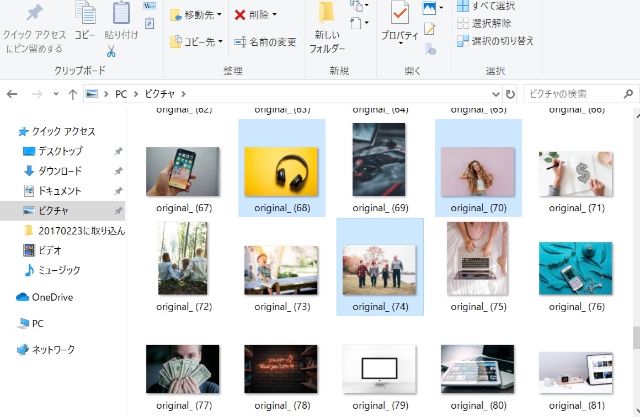The image size is (640, 417).
Task: Select the original_ (75) laptop thumbnail
Action: pos(478,258)
